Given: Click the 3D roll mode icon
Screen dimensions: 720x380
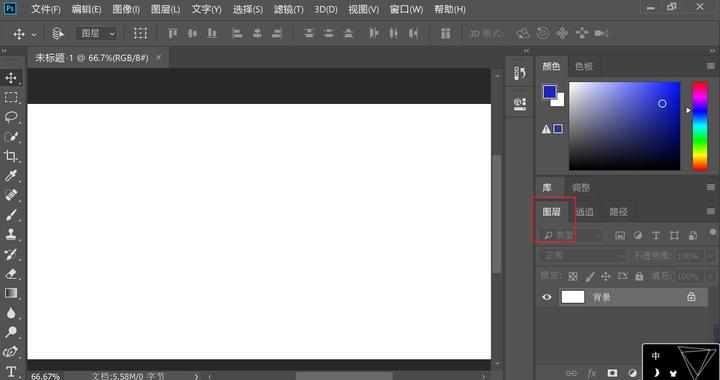Looking at the screenshot, I should click(543, 33).
